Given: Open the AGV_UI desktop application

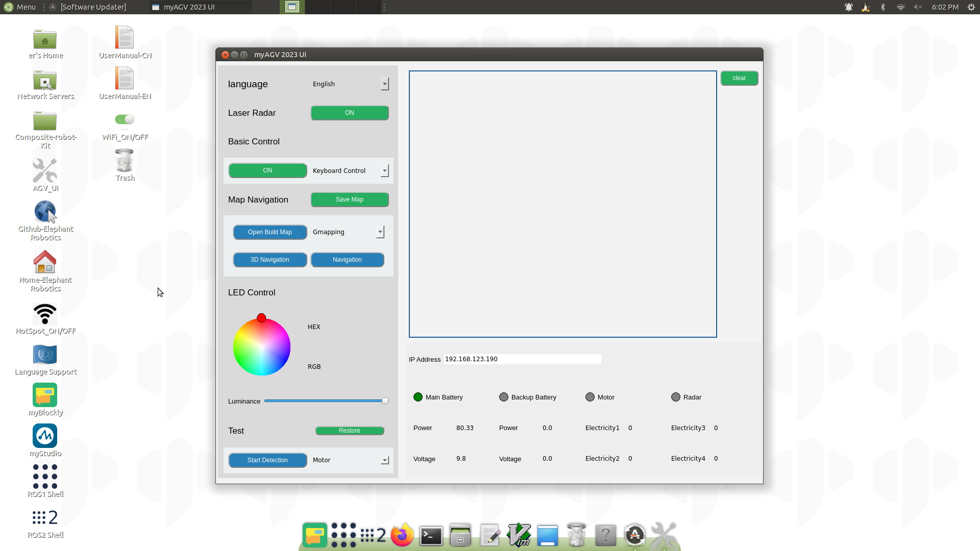Looking at the screenshot, I should (45, 171).
